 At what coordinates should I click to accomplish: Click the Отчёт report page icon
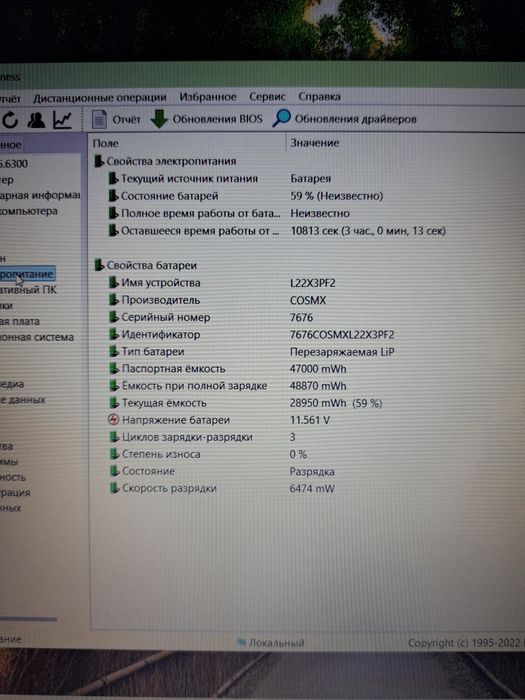pos(99,119)
